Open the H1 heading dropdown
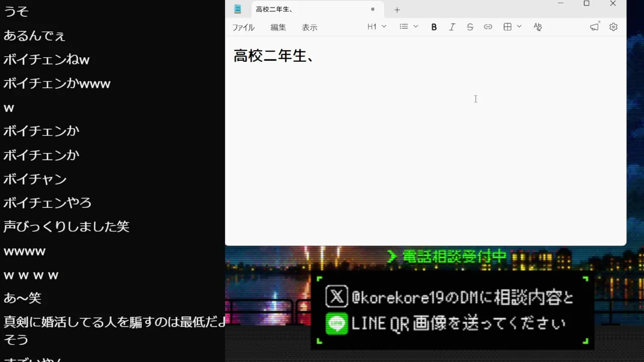The width and height of the screenshot is (644, 362). pyautogui.click(x=377, y=27)
